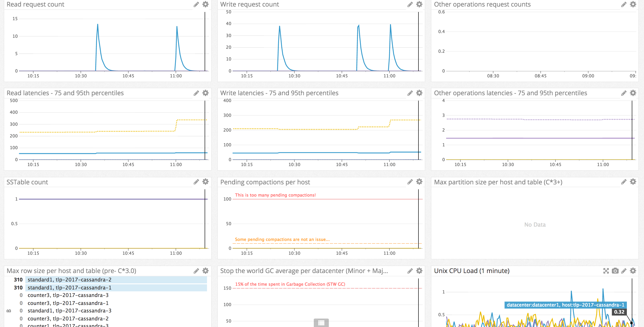Edit Stop the world GC widget
The width and height of the screenshot is (644, 327).
pyautogui.click(x=410, y=271)
